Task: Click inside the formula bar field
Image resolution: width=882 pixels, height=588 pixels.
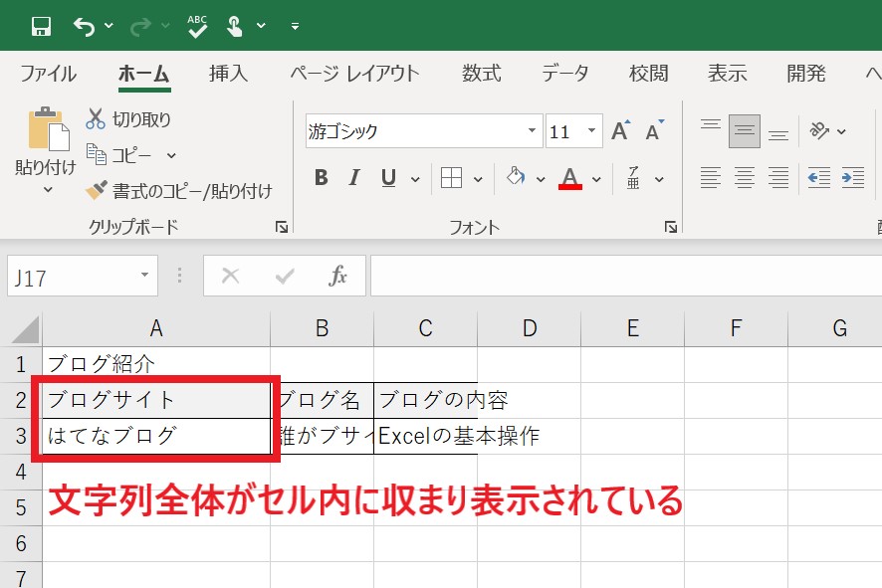Action: point(626,276)
